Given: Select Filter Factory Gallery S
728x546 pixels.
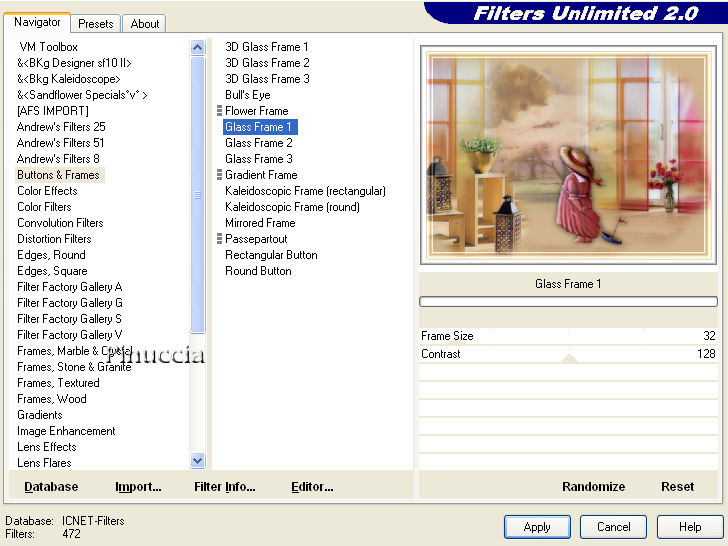Looking at the screenshot, I should [69, 319].
